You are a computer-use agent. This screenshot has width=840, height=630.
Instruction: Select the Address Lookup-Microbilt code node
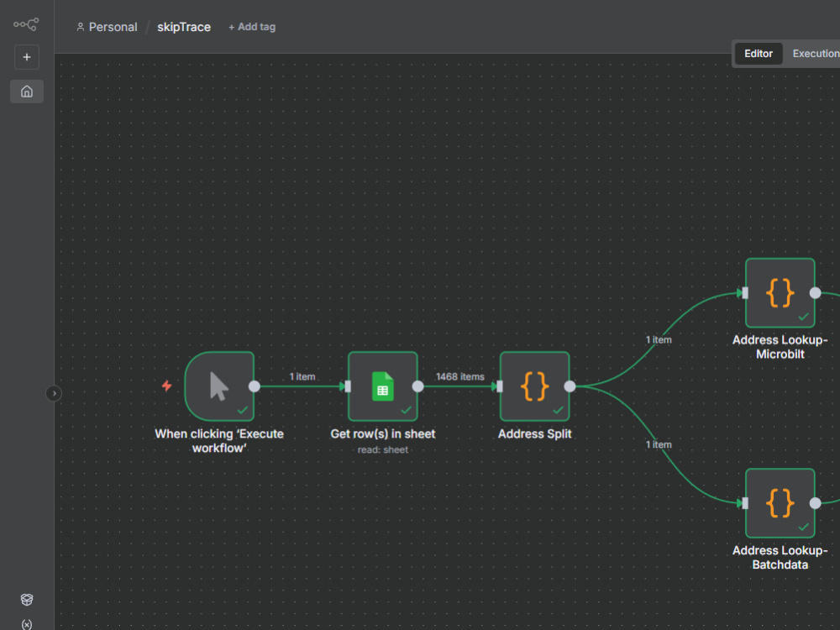click(780, 293)
